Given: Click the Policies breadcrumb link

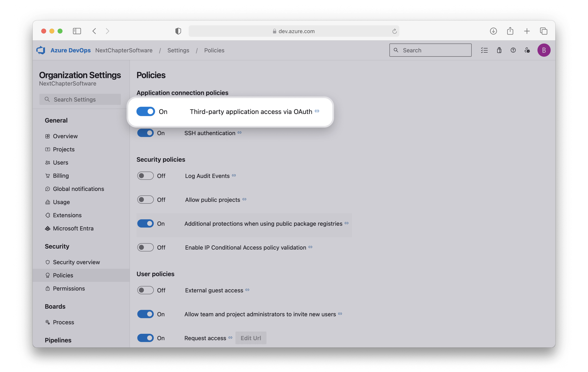Looking at the screenshot, I should pos(214,50).
